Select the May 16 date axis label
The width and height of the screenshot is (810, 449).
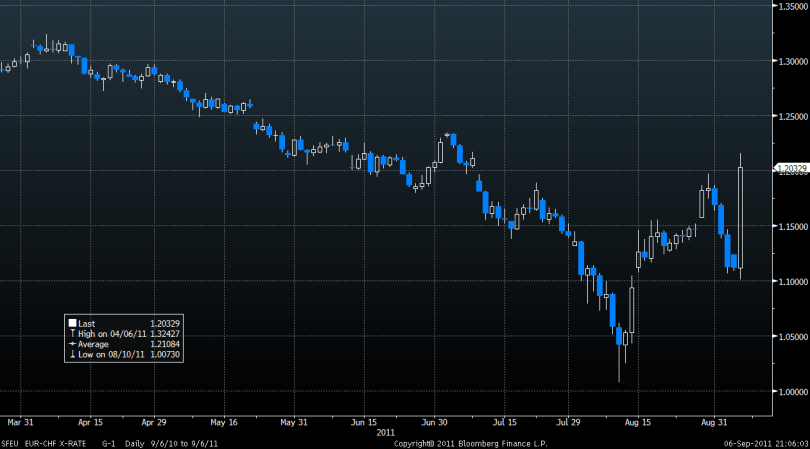225,422
